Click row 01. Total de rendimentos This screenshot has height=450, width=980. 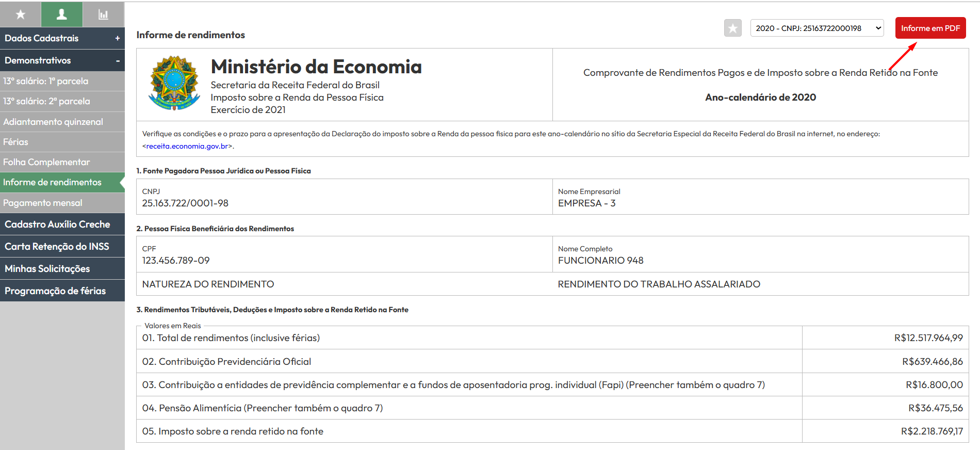[x=552, y=338]
